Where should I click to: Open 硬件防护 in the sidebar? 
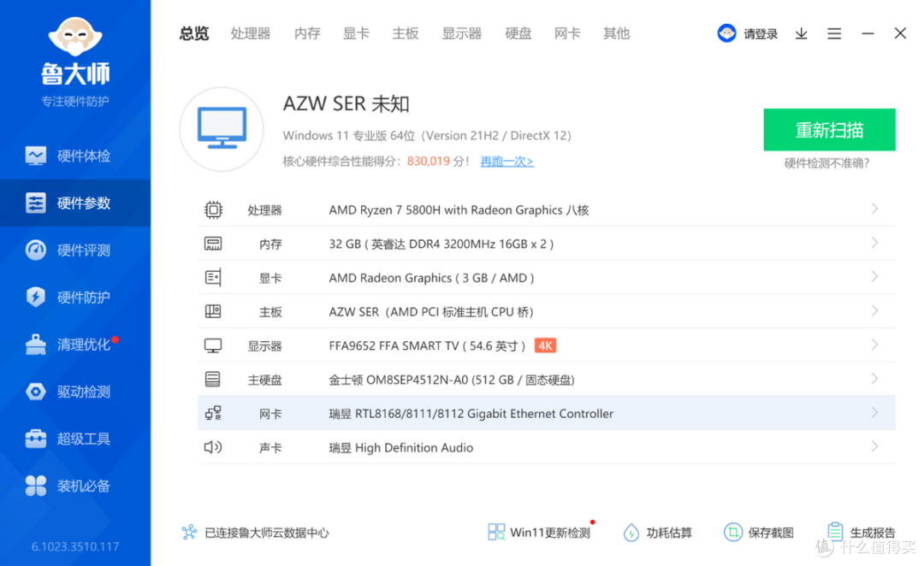coord(75,298)
